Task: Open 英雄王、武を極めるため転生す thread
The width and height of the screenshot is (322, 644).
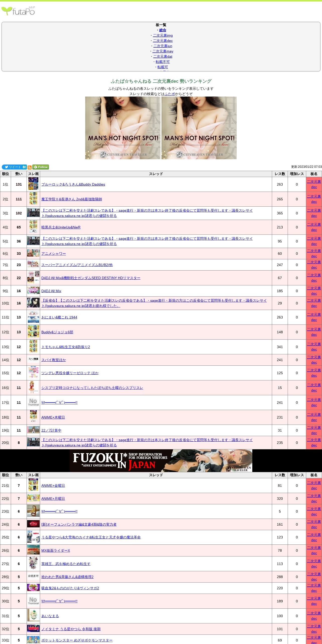Action: point(66,564)
